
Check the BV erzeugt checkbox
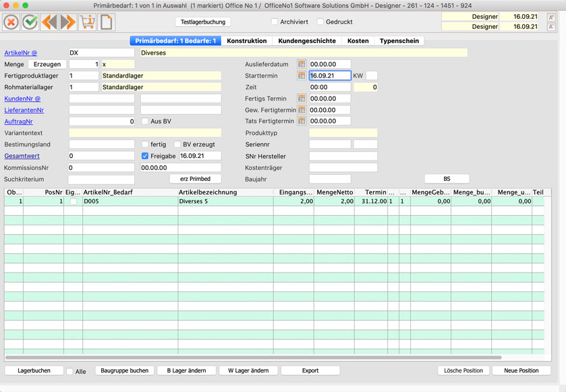pos(177,144)
